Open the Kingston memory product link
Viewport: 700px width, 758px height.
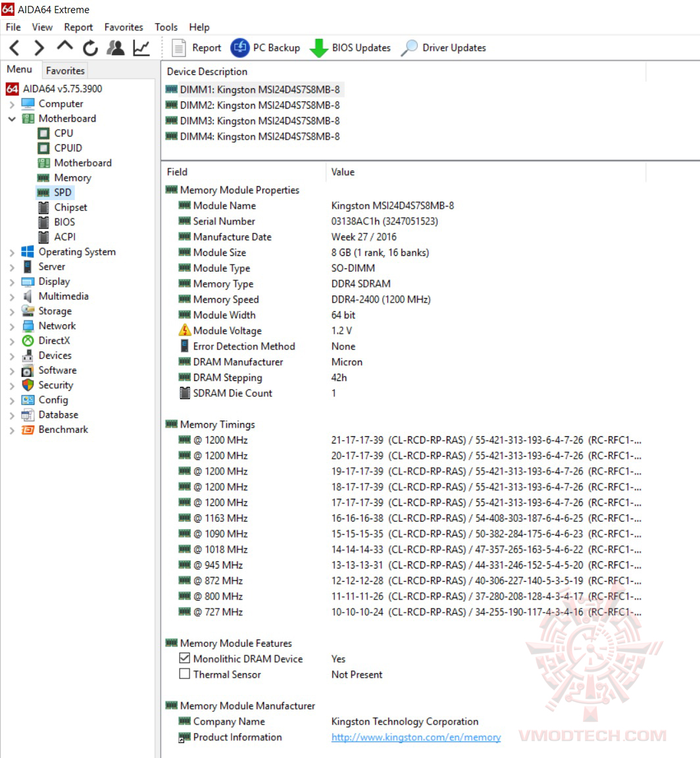click(415, 737)
